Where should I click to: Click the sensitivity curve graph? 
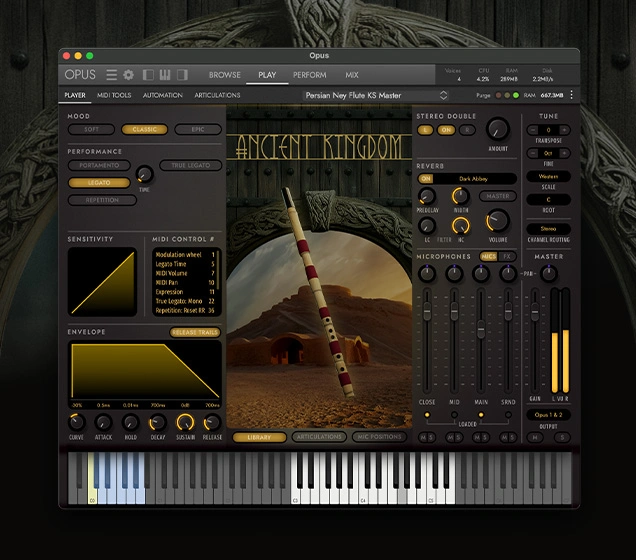pos(102,282)
